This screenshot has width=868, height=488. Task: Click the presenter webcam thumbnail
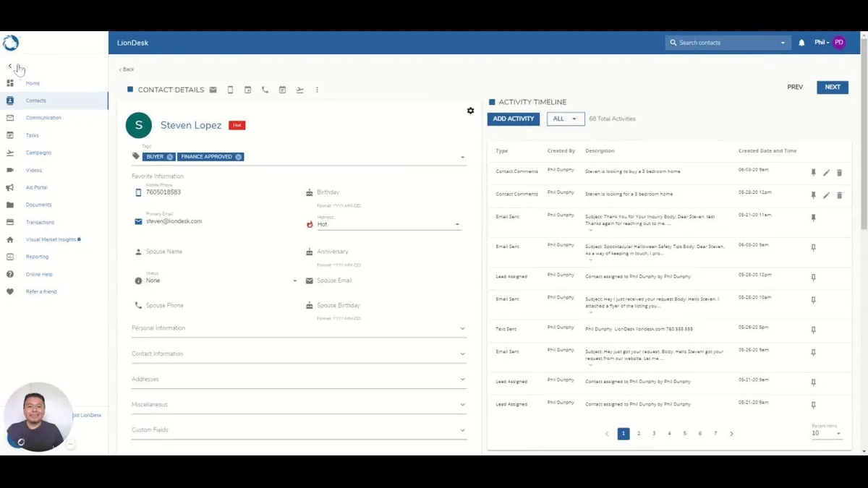(38, 417)
